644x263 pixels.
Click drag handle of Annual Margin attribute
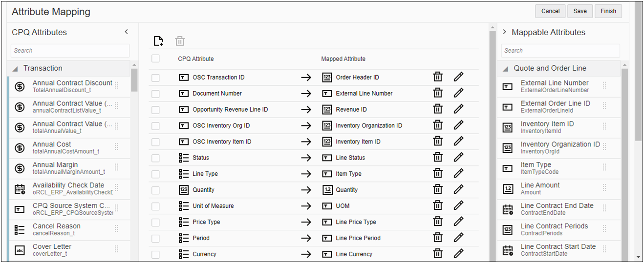point(116,167)
